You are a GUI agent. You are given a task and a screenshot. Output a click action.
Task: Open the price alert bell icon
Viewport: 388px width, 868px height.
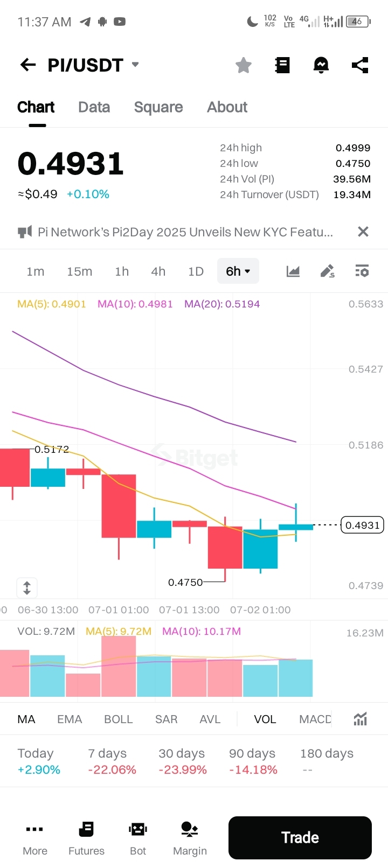(321, 65)
